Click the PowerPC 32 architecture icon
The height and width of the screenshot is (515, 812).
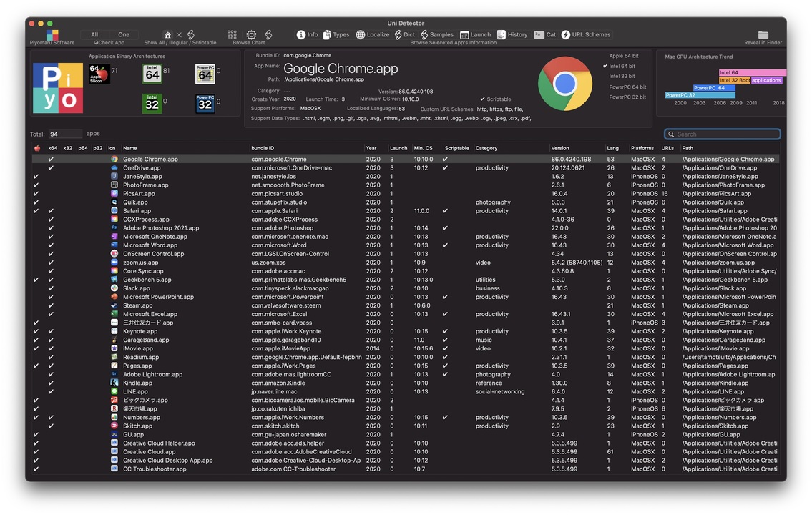pyautogui.click(x=205, y=104)
